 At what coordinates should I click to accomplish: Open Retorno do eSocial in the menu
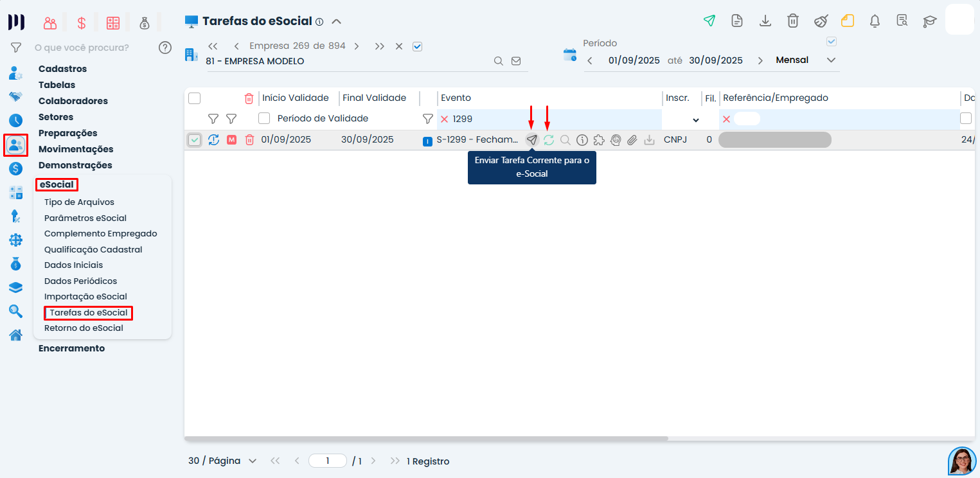click(84, 328)
